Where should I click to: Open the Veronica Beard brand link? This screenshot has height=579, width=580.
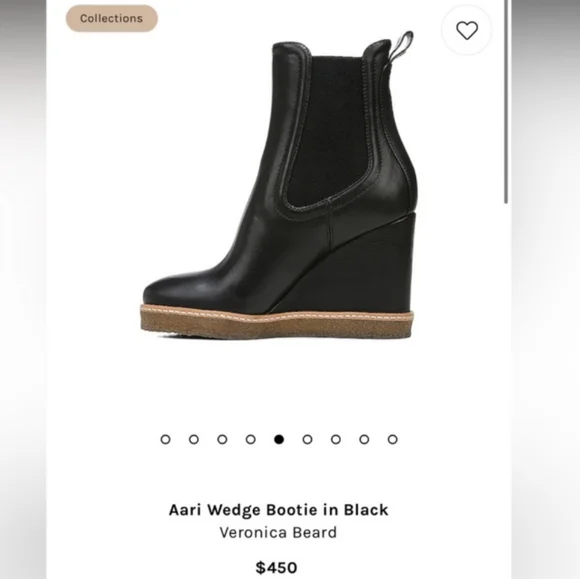tap(278, 532)
